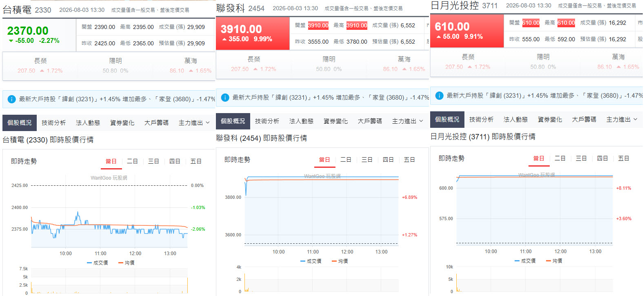The height and width of the screenshot is (296, 644).
Task: Open 法人動態 tab in 日月光投控 panel
Action: (x=516, y=120)
